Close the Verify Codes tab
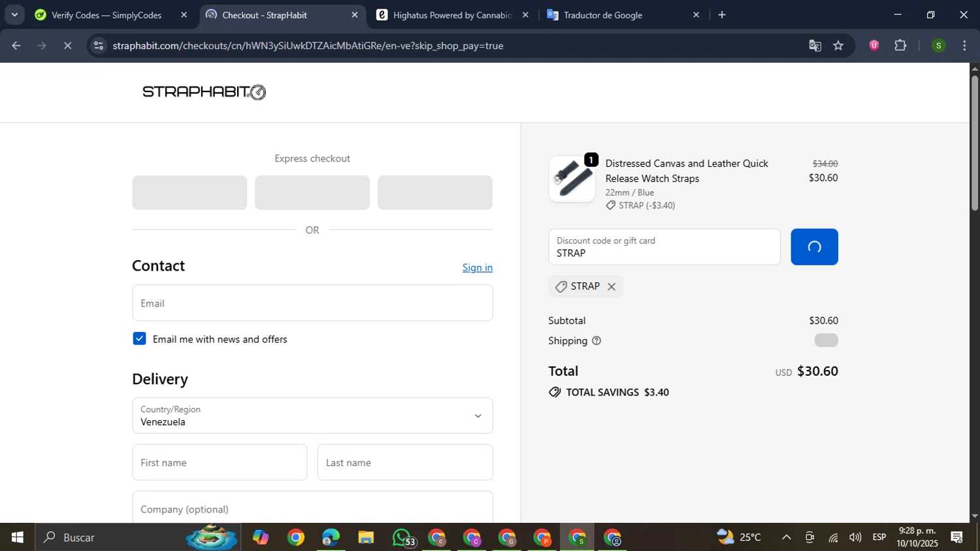Screen dimensions: 980x551 pyautogui.click(x=184, y=15)
